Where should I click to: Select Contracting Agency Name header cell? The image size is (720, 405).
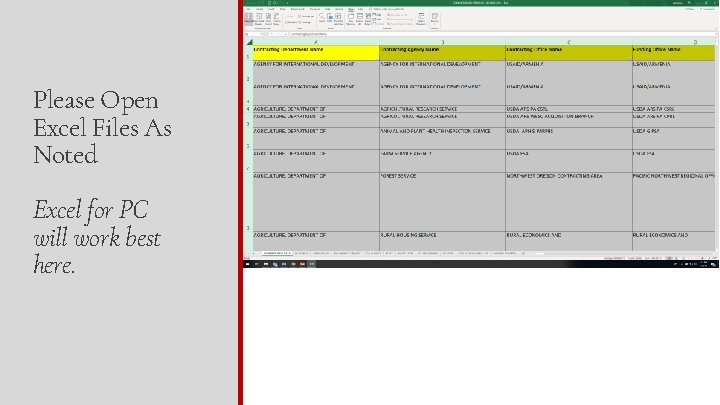coord(442,53)
